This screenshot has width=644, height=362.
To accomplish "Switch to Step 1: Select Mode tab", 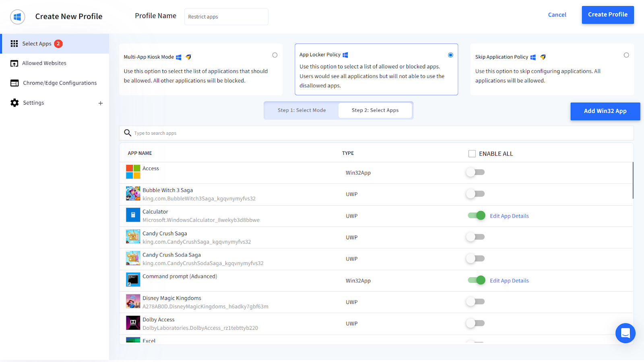I will tap(301, 110).
